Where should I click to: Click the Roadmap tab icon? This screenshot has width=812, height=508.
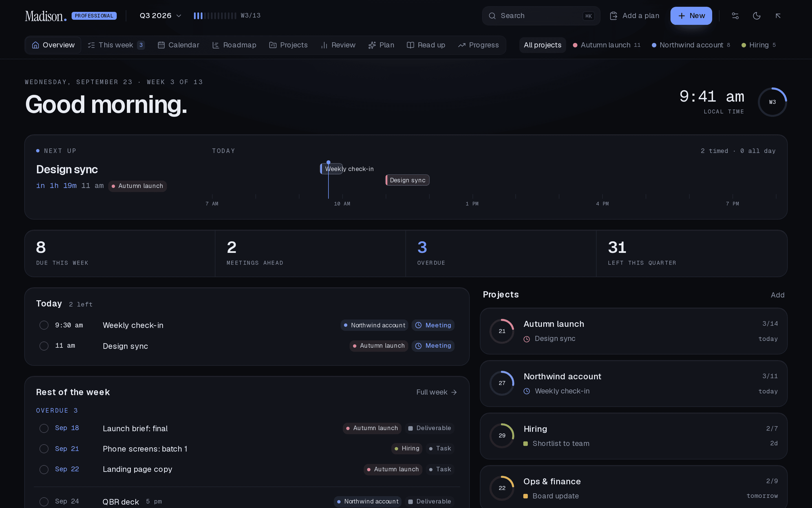(216, 45)
